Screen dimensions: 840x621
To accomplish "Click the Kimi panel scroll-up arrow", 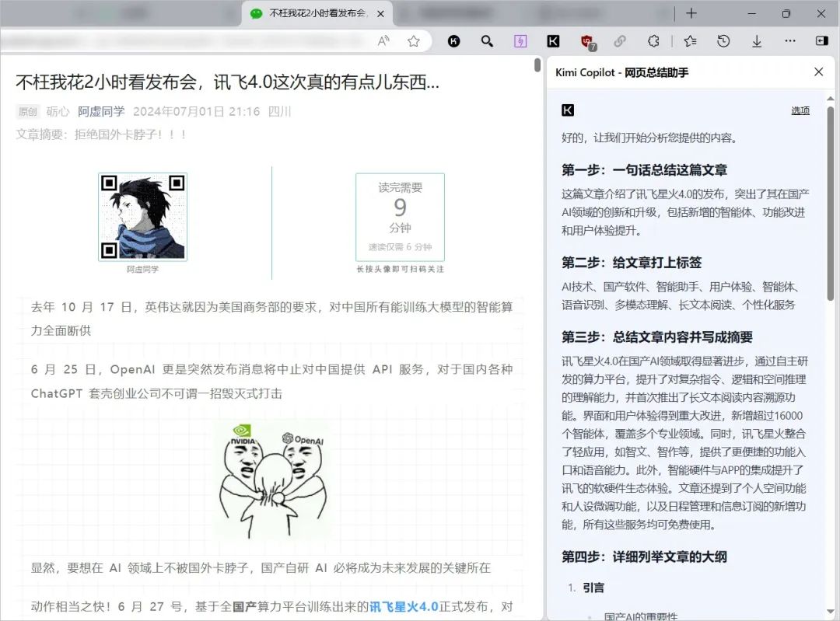I will 831,99.
